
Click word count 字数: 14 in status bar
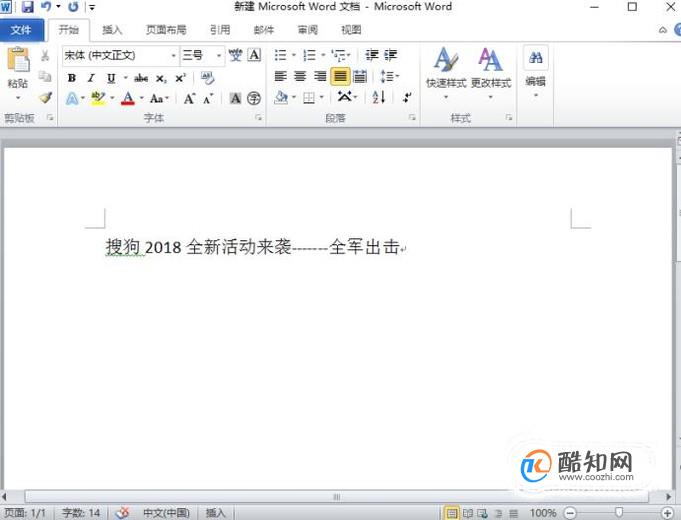pyautogui.click(x=81, y=513)
